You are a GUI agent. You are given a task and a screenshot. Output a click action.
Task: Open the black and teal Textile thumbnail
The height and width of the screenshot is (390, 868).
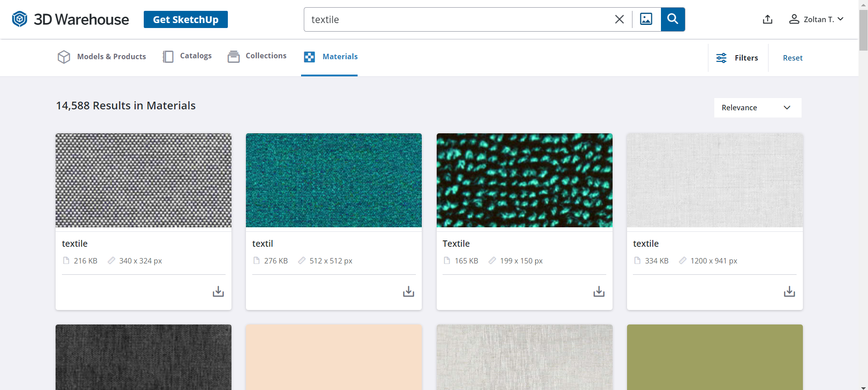[x=524, y=180]
